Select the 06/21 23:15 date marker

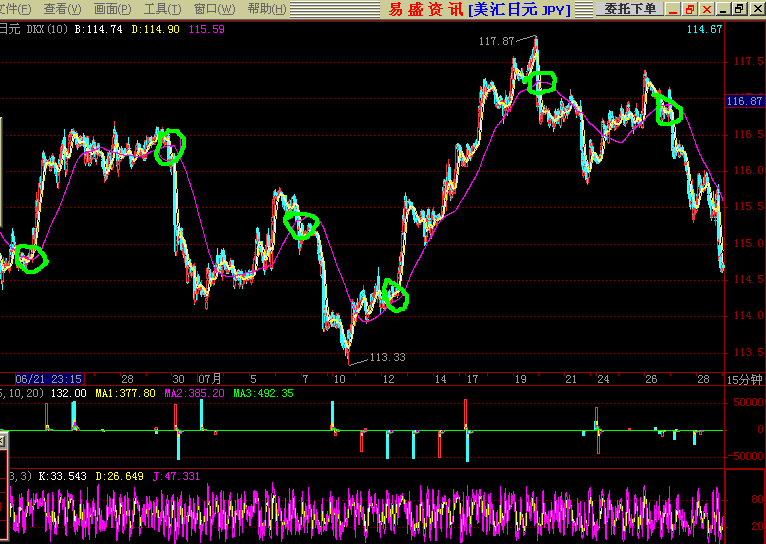[48, 380]
